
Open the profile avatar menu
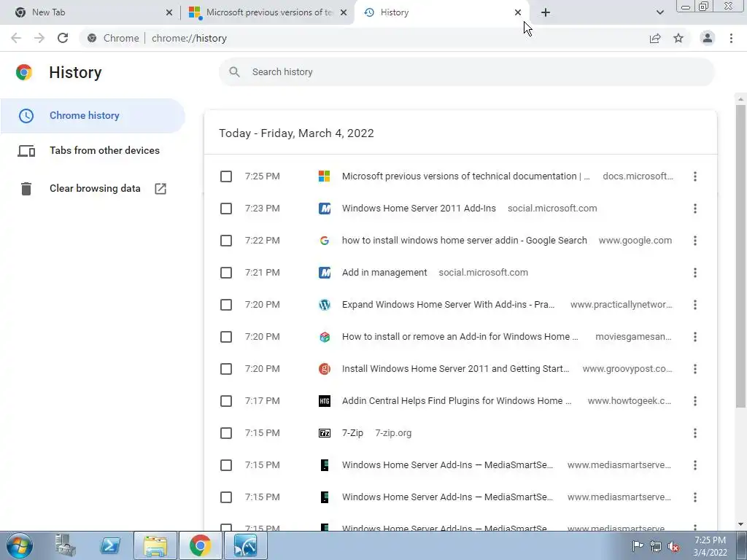(x=708, y=38)
